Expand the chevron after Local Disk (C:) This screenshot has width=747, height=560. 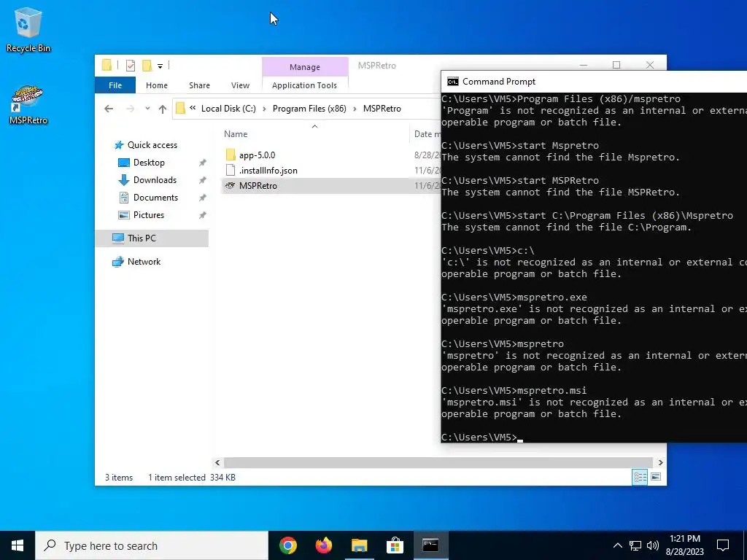coord(264,109)
